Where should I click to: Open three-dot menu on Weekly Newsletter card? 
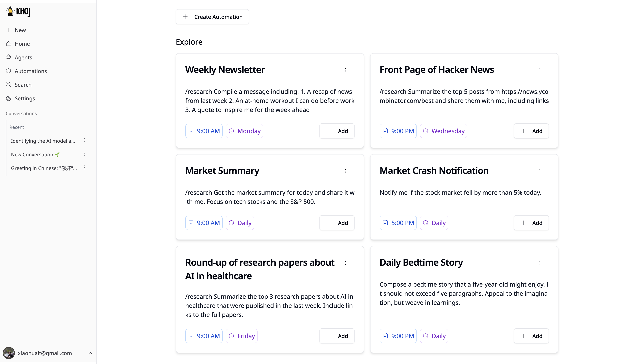coord(345,70)
